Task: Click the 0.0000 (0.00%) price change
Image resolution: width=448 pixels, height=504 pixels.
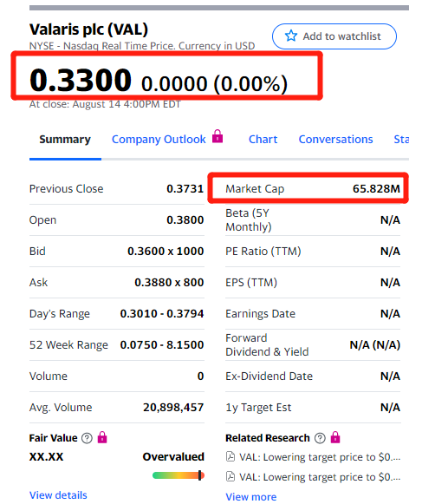Action: pos(214,84)
